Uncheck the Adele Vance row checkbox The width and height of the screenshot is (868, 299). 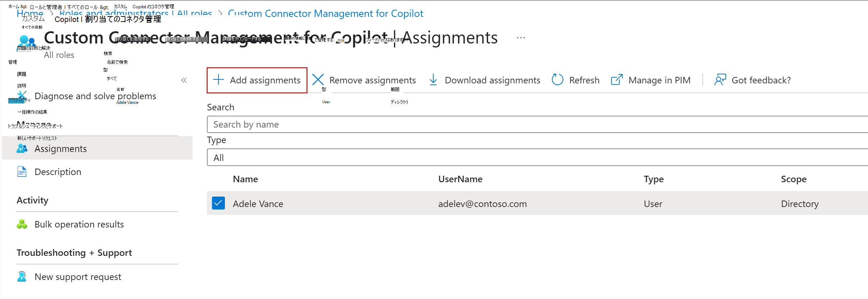(218, 203)
